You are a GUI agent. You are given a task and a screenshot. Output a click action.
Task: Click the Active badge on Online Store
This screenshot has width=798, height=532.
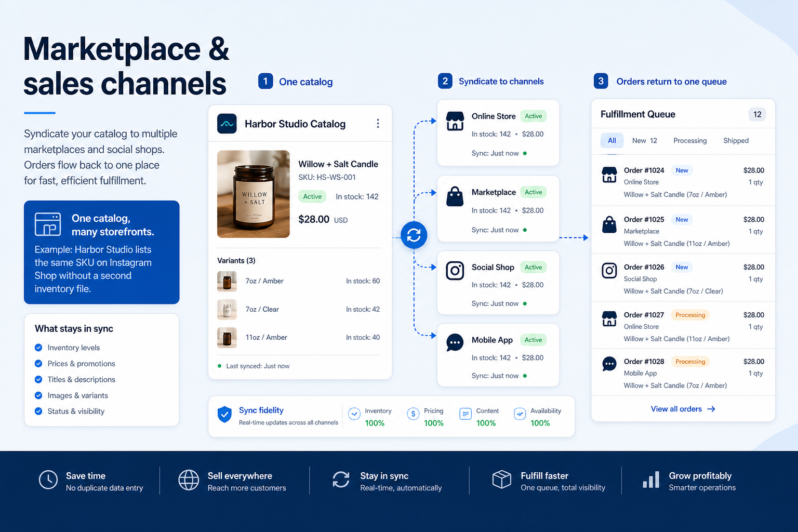533,116
